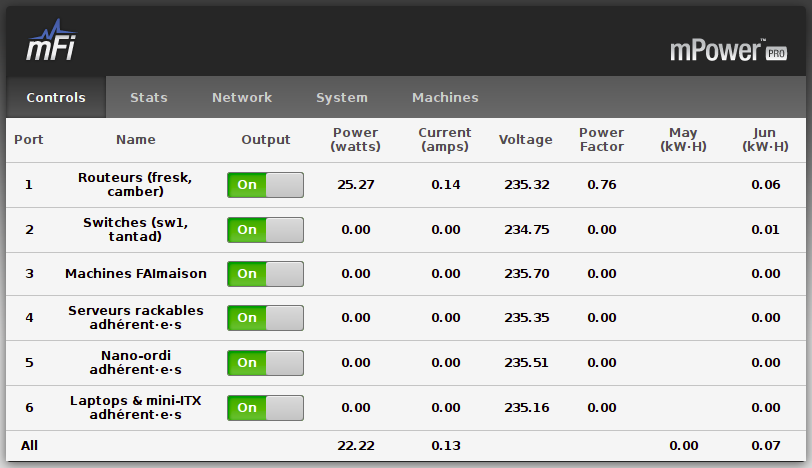Select the Machines tab
The width and height of the screenshot is (812, 468).
(445, 98)
